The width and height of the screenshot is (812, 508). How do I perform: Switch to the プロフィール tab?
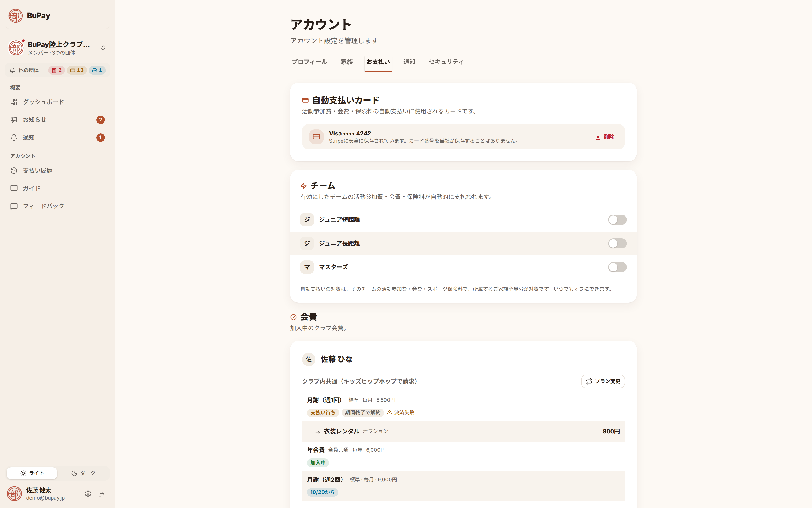[x=309, y=62]
